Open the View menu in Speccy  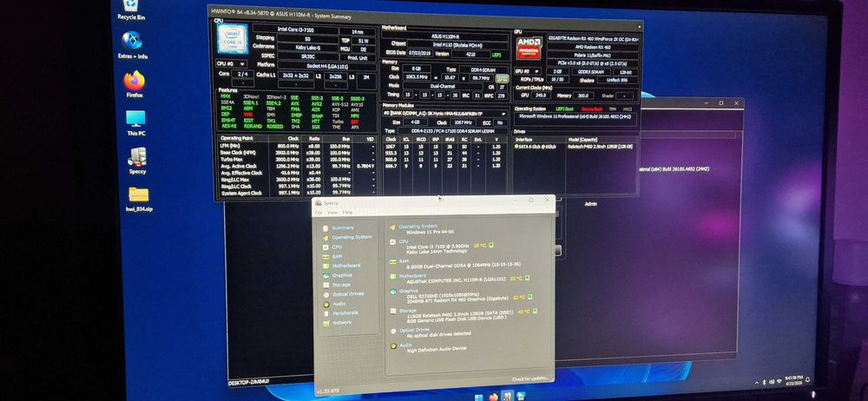click(x=332, y=213)
